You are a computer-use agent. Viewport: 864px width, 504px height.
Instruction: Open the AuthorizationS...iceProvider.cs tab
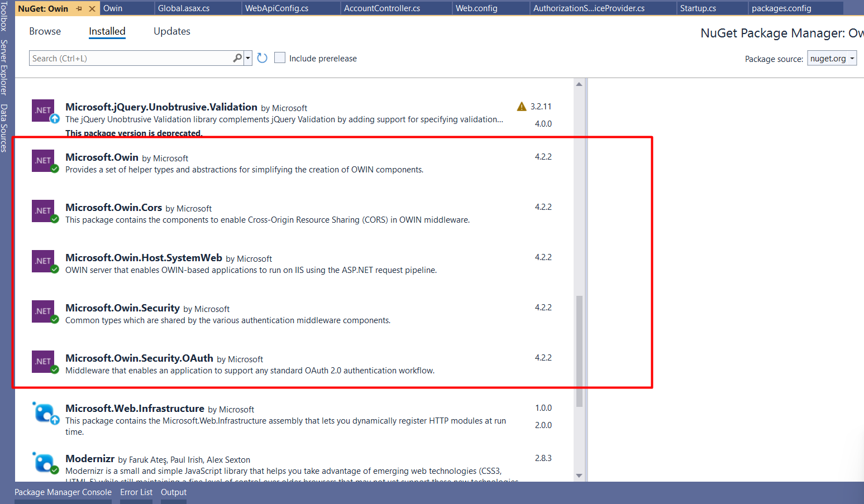coord(603,8)
